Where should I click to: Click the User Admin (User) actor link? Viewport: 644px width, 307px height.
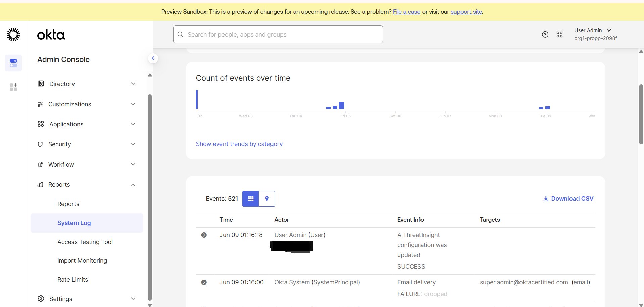(300, 235)
